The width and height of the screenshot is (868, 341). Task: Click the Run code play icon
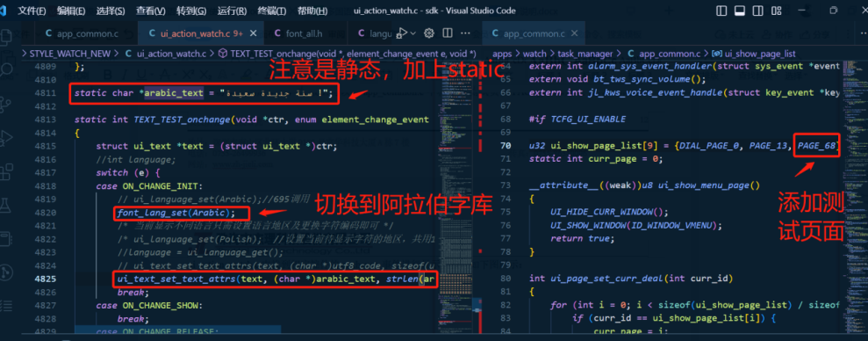point(403,33)
